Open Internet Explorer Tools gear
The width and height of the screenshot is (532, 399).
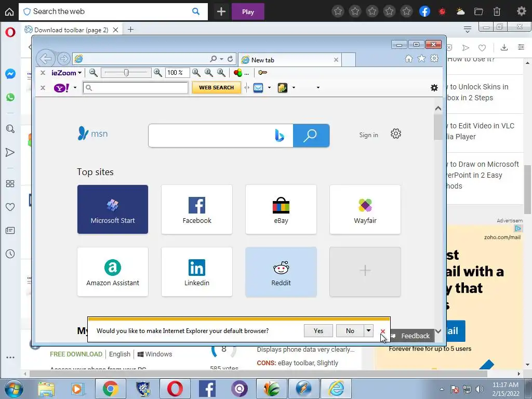pyautogui.click(x=434, y=58)
